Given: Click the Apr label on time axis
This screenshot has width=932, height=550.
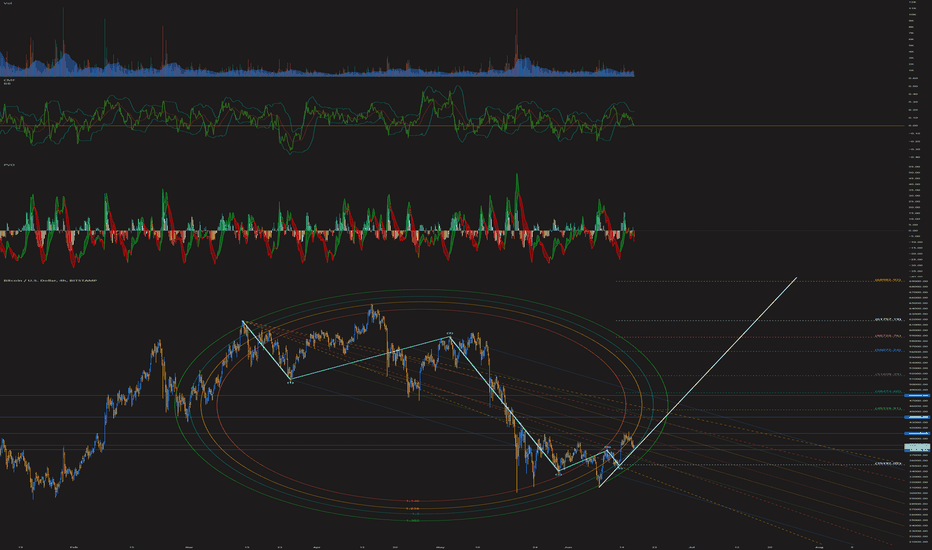Looking at the screenshot, I should 317,546.
